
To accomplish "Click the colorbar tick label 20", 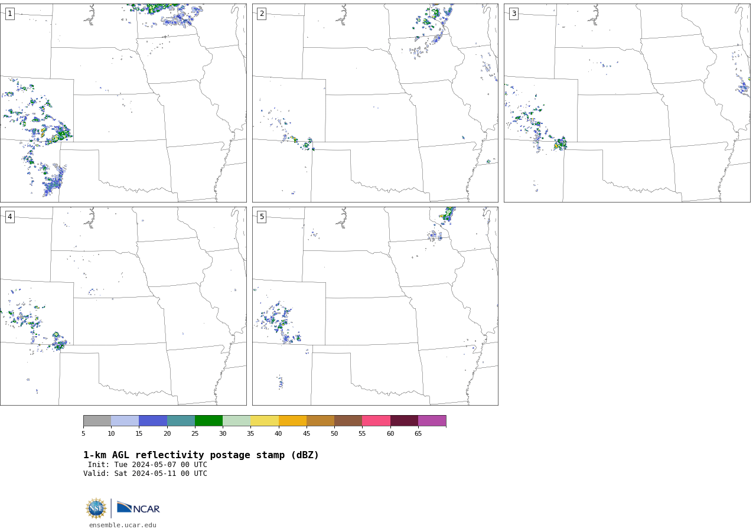I will click(167, 434).
